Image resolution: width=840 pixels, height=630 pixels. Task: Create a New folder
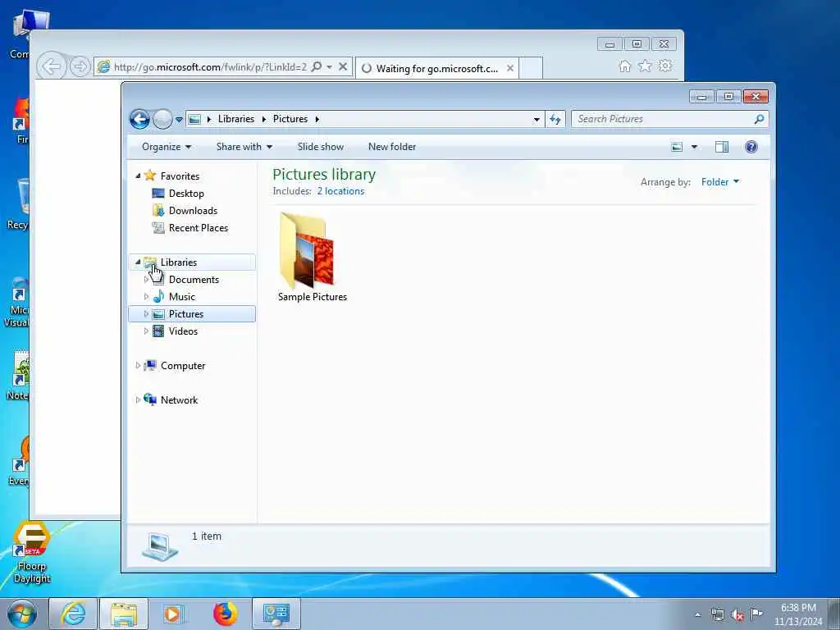(x=391, y=147)
